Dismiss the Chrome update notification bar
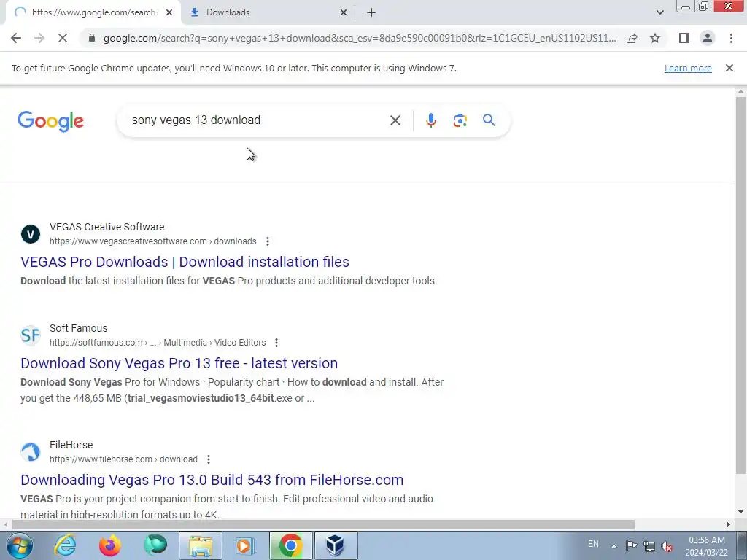Viewport: 747px width, 560px height. (729, 68)
